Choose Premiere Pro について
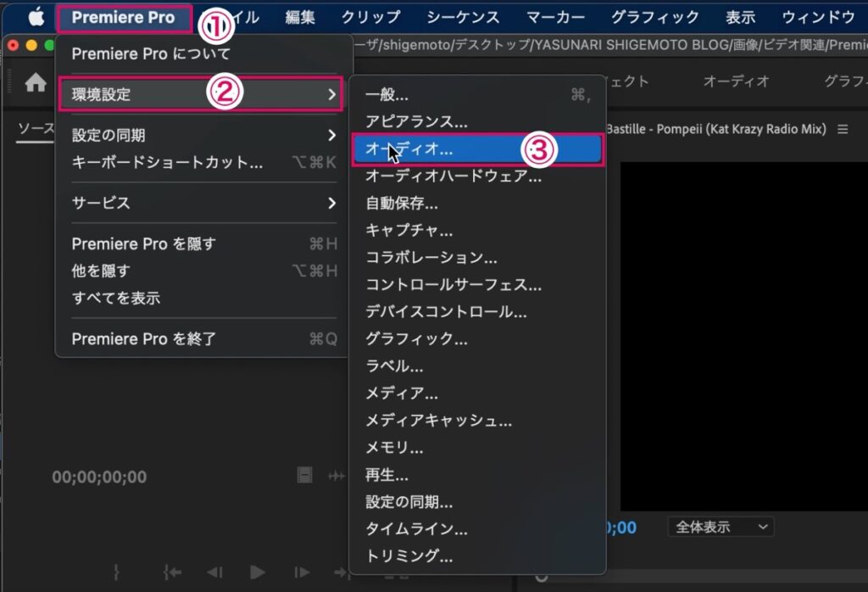The image size is (868, 592). (203, 53)
